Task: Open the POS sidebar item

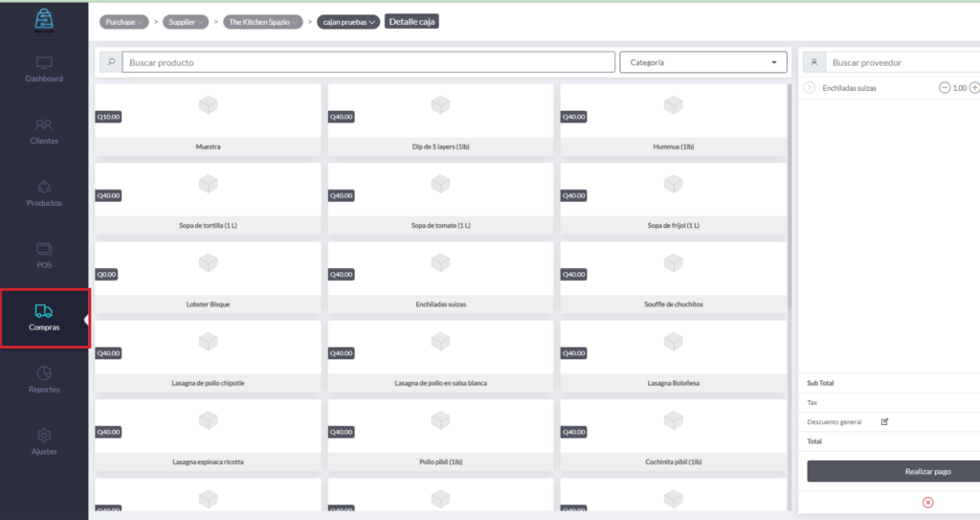Action: click(44, 256)
